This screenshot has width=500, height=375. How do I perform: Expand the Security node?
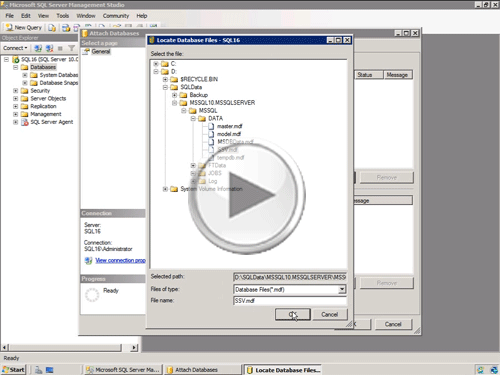15,91
